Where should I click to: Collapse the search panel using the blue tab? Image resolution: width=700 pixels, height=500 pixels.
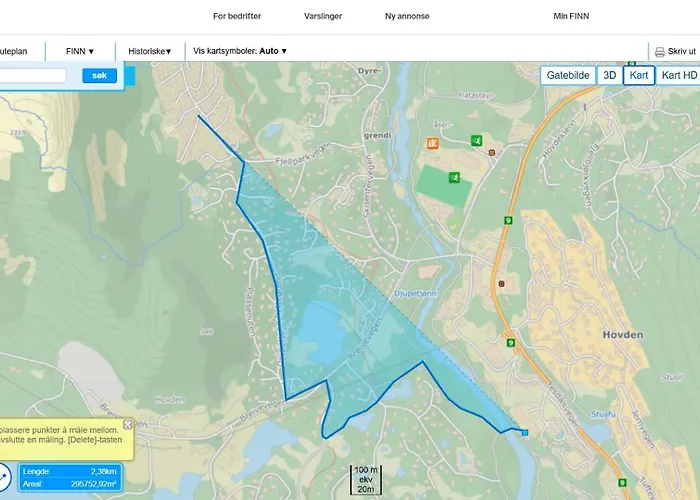click(x=130, y=76)
